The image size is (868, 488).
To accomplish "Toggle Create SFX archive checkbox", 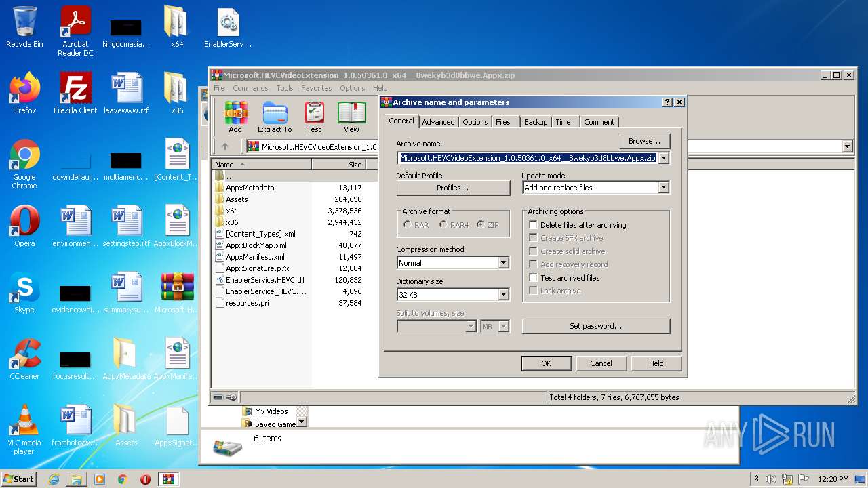I will point(534,238).
